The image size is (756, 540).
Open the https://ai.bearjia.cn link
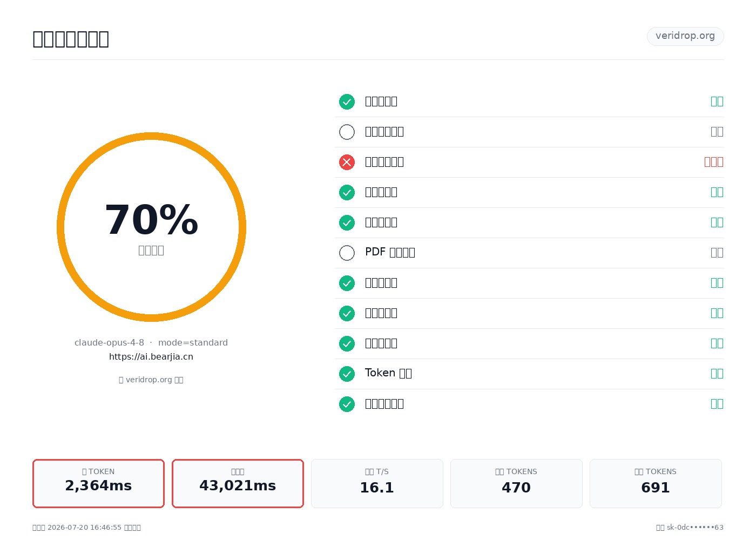(151, 357)
